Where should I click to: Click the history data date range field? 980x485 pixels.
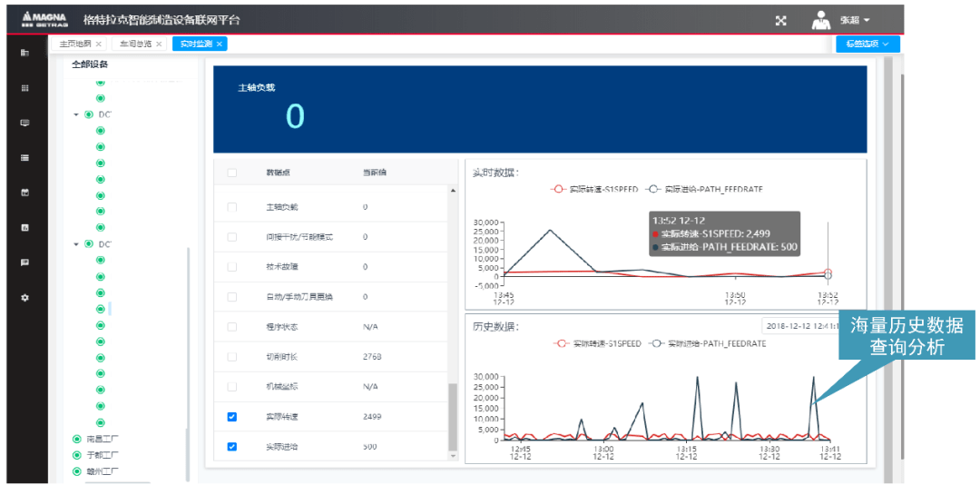coord(799,325)
